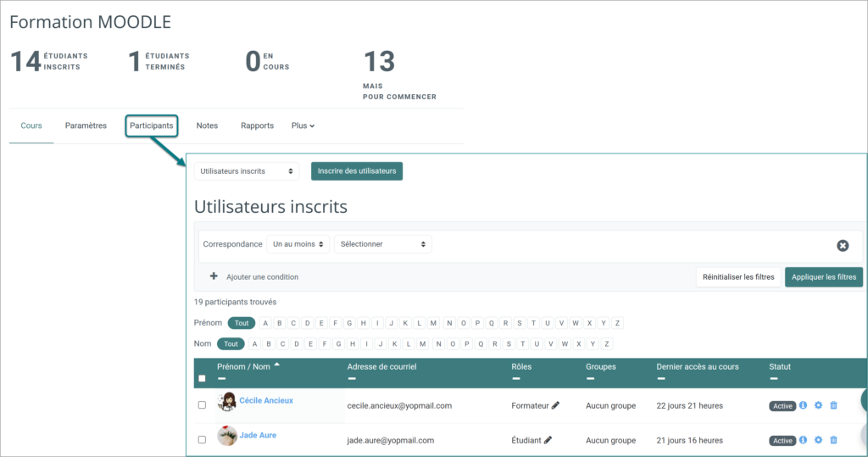The height and width of the screenshot is (457, 868).
Task: Open Jade Aure name link
Action: [x=258, y=435]
